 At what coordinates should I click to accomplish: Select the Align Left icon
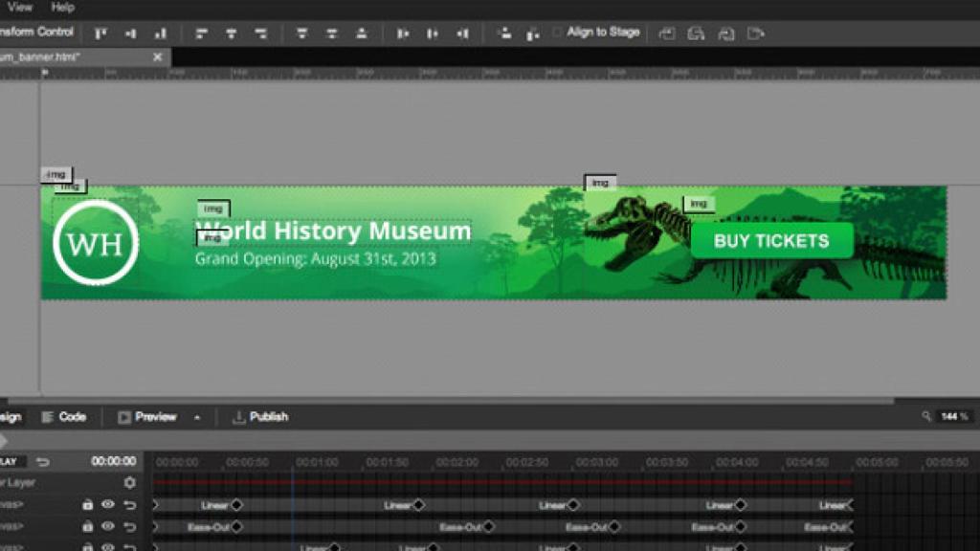[x=201, y=32]
